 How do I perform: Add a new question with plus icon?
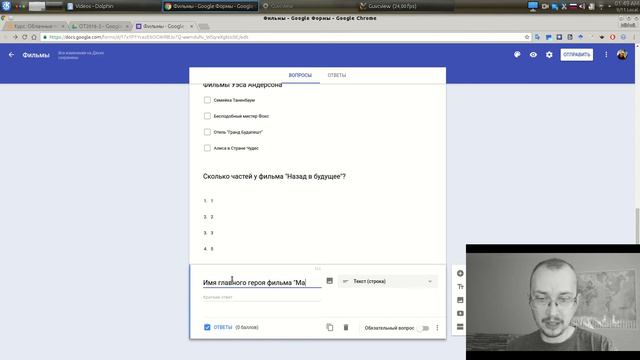[x=460, y=273]
